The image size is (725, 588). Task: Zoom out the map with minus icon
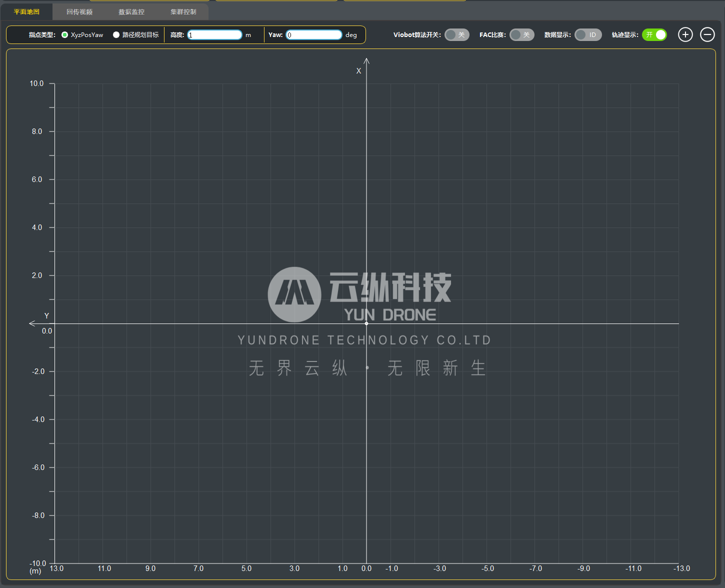tap(707, 34)
